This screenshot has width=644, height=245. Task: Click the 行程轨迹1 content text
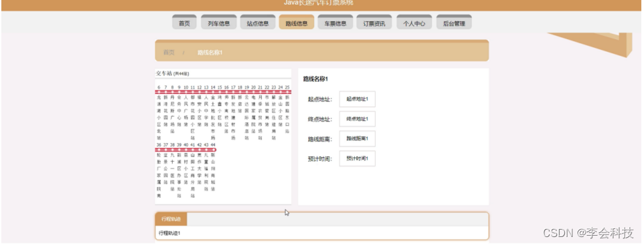pyautogui.click(x=169, y=233)
